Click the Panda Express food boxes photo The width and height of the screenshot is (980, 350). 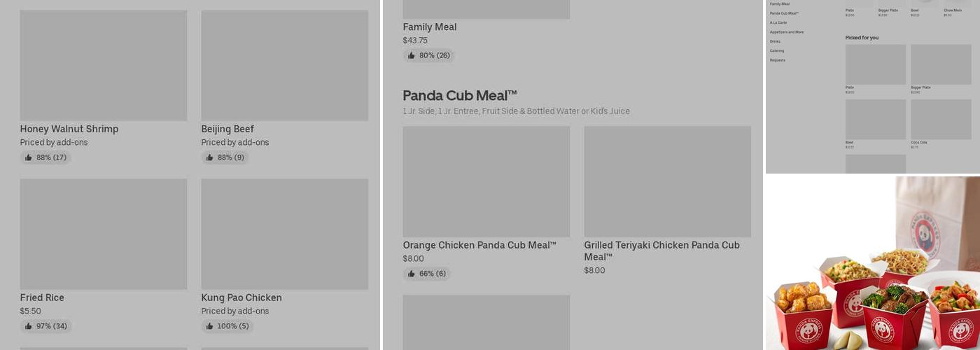coord(872,263)
